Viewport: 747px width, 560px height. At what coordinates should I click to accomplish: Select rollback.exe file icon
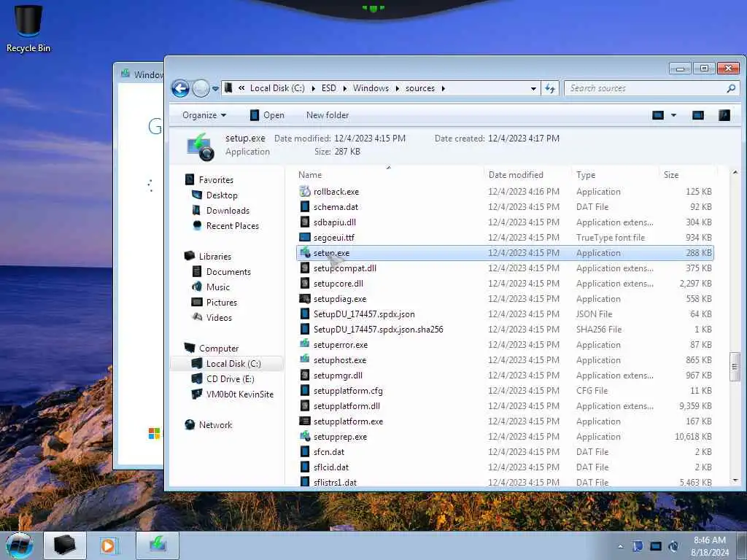[x=305, y=192]
